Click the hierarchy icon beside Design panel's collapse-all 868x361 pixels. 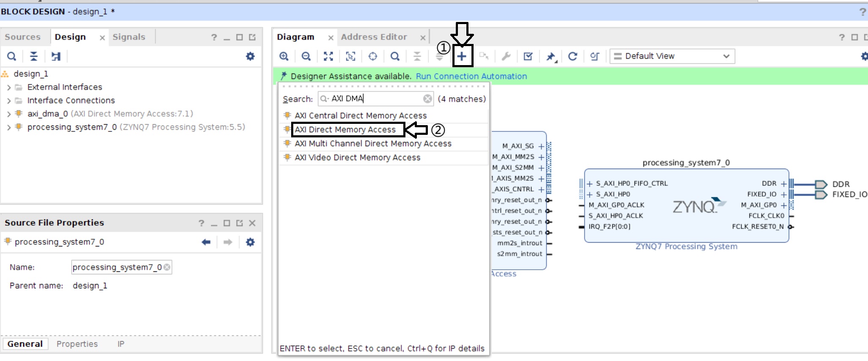[x=56, y=56]
